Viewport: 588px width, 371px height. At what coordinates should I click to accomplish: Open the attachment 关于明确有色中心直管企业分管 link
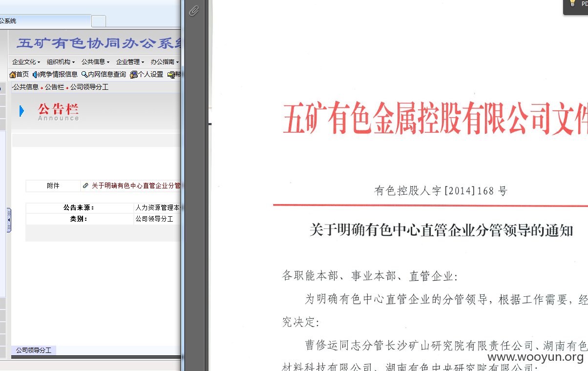136,185
